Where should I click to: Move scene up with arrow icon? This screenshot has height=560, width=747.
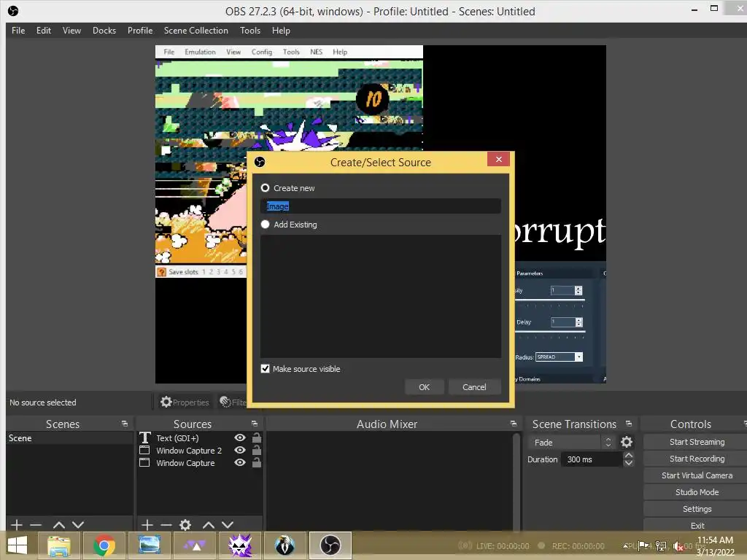[59, 525]
